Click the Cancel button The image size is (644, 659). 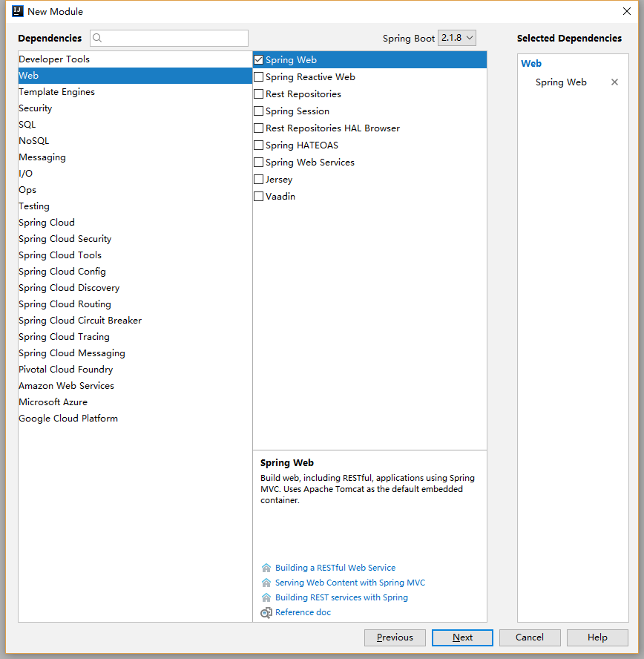tap(530, 637)
